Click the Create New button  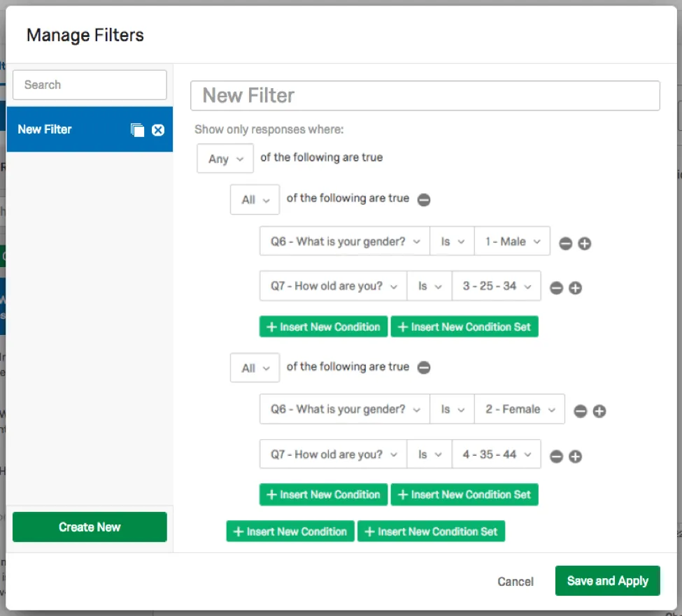[90, 527]
